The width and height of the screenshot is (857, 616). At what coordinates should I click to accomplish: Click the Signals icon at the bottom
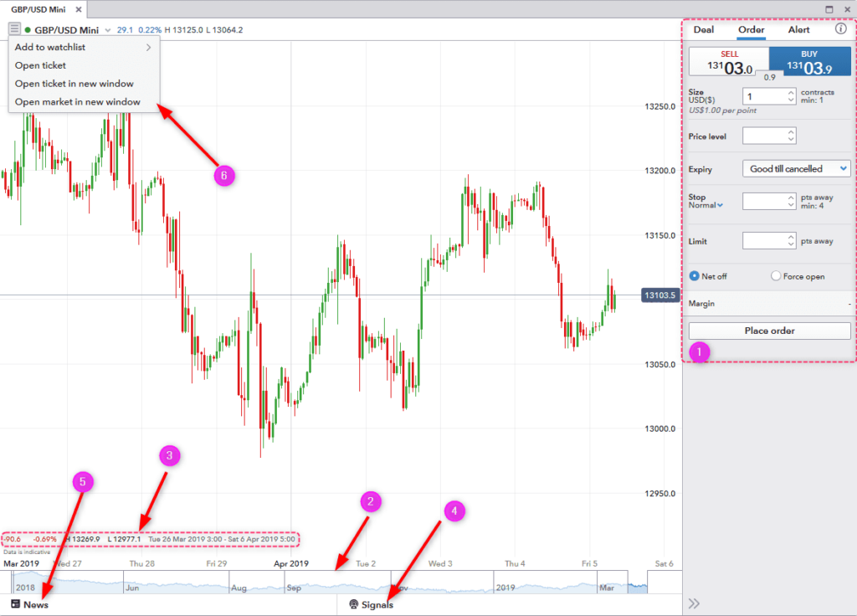(x=353, y=604)
